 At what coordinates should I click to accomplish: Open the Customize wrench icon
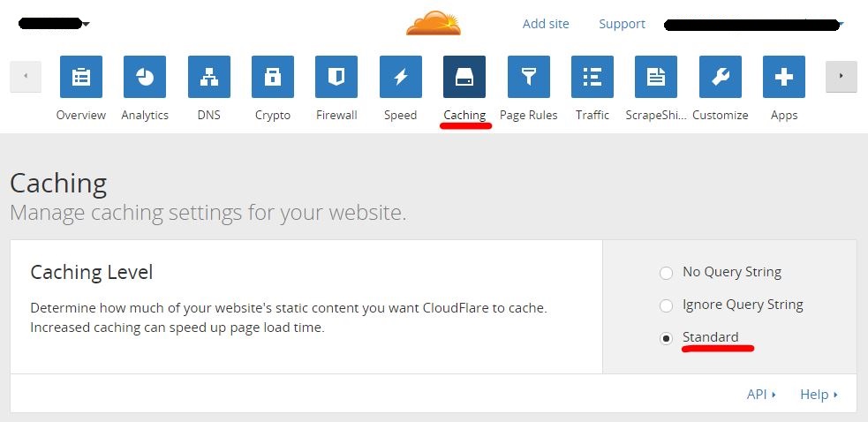[721, 77]
